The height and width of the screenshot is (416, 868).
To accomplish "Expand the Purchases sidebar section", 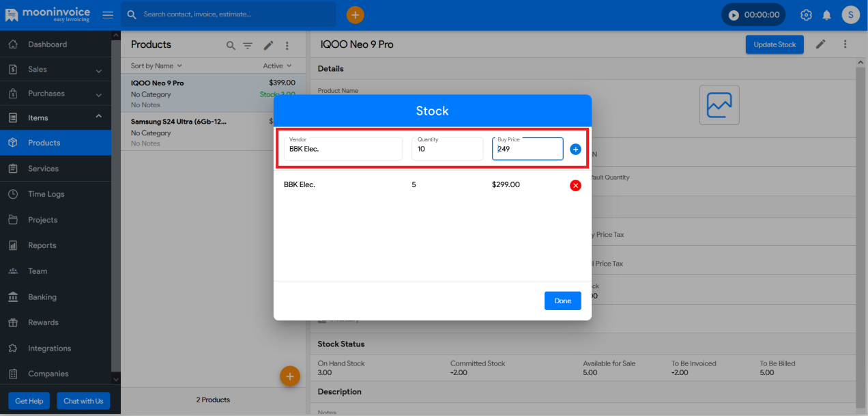I will (x=55, y=94).
